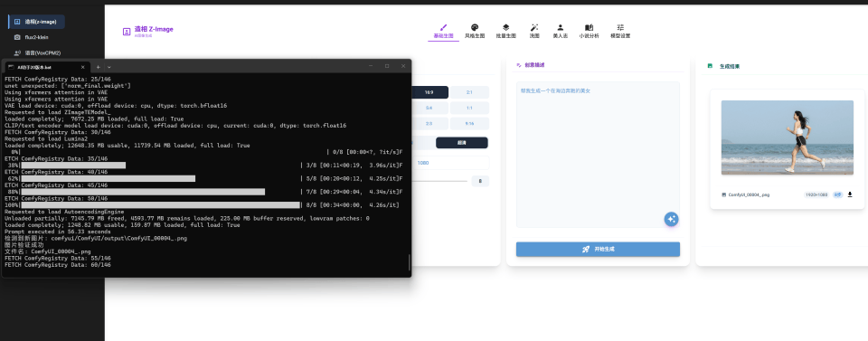This screenshot has width=868, height=341.
Task: Open the 造相(z-image) sidebar item
Action: [36, 22]
